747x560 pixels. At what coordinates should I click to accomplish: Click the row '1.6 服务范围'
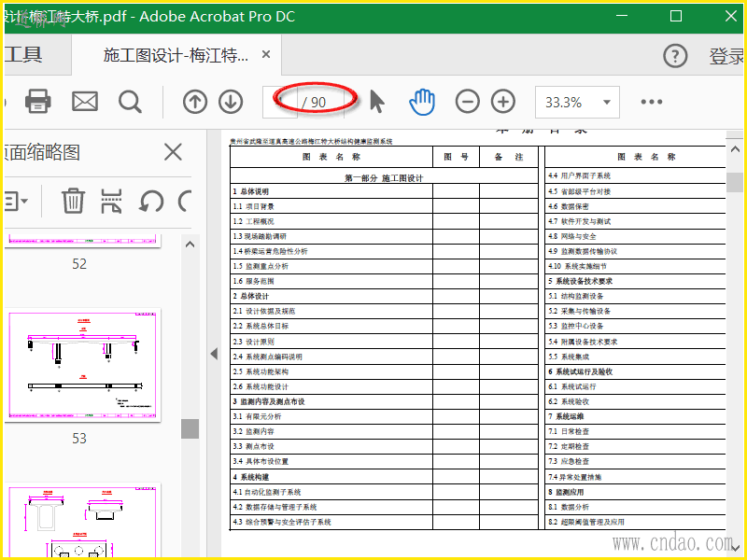pyautogui.click(x=331, y=281)
